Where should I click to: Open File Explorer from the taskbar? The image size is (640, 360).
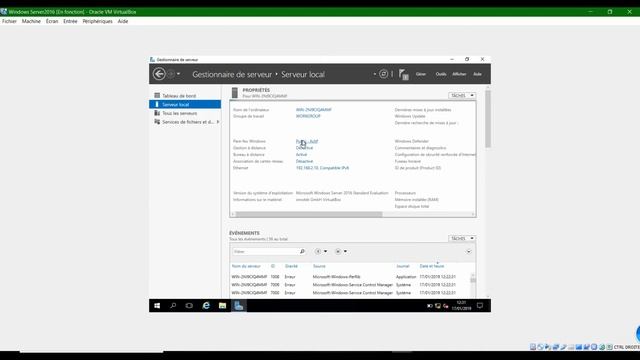pyautogui.click(x=222, y=305)
